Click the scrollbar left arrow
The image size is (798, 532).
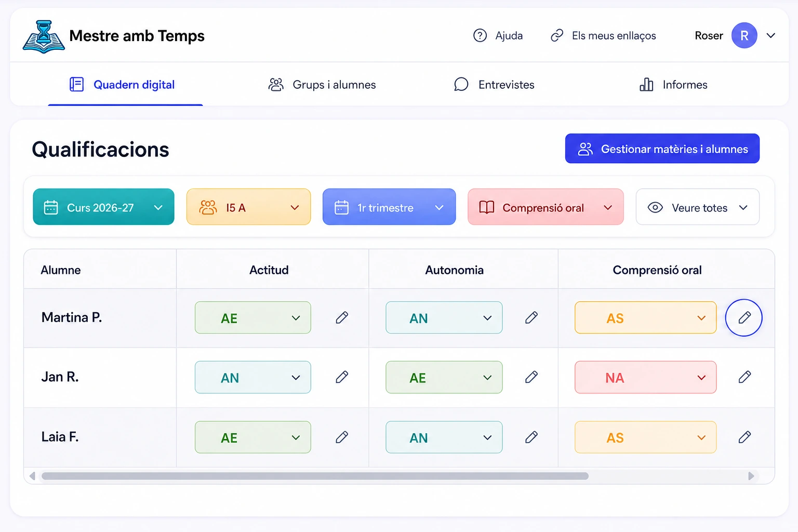(32, 476)
